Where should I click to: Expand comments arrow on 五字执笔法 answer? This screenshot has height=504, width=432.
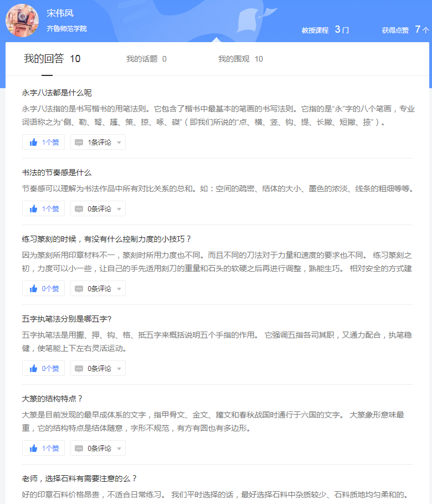119,369
